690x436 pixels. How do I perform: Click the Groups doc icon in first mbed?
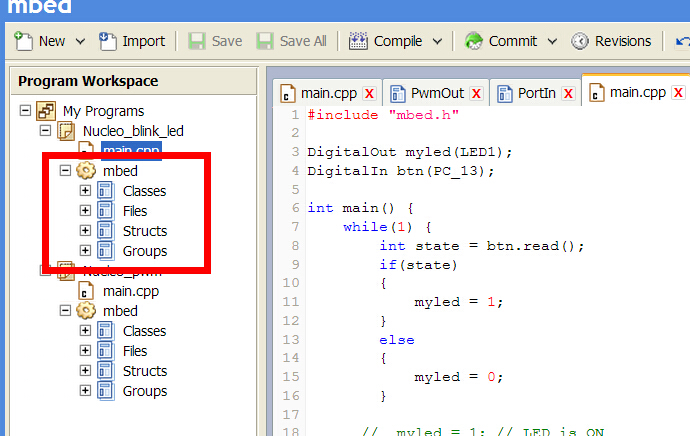pyautogui.click(x=106, y=251)
